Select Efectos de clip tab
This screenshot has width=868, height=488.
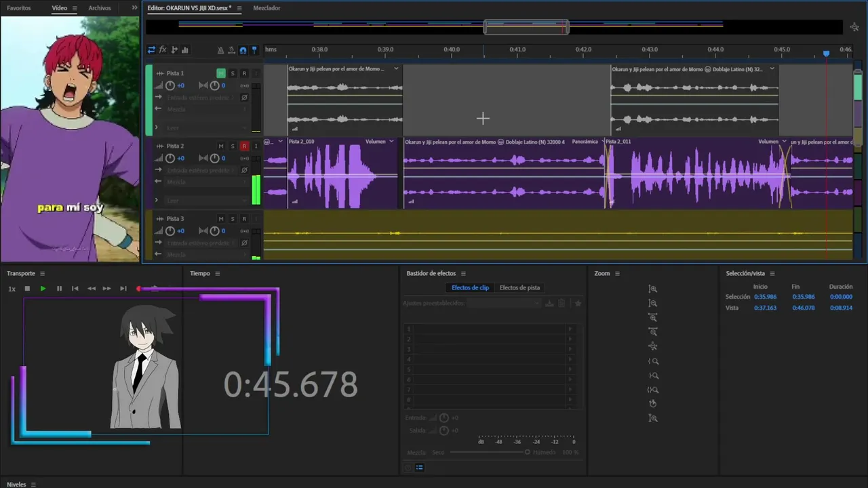[x=470, y=287]
